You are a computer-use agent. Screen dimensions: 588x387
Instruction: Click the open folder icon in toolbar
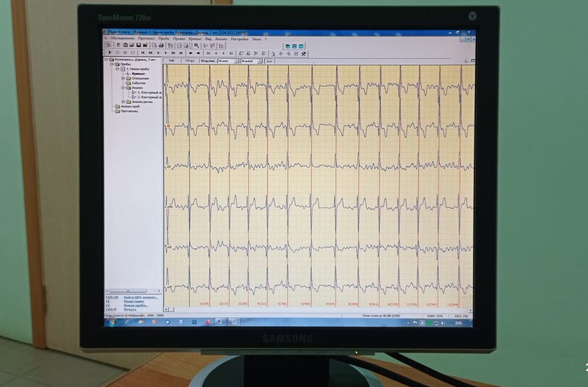pos(131,45)
